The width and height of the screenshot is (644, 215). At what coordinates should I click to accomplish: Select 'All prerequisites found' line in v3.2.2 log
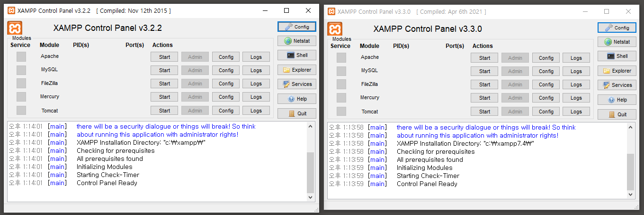pos(110,159)
